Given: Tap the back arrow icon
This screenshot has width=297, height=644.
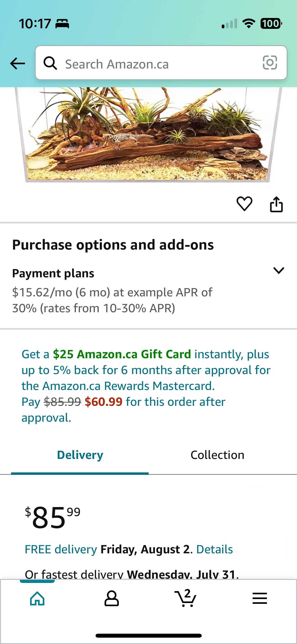Looking at the screenshot, I should coord(17,63).
